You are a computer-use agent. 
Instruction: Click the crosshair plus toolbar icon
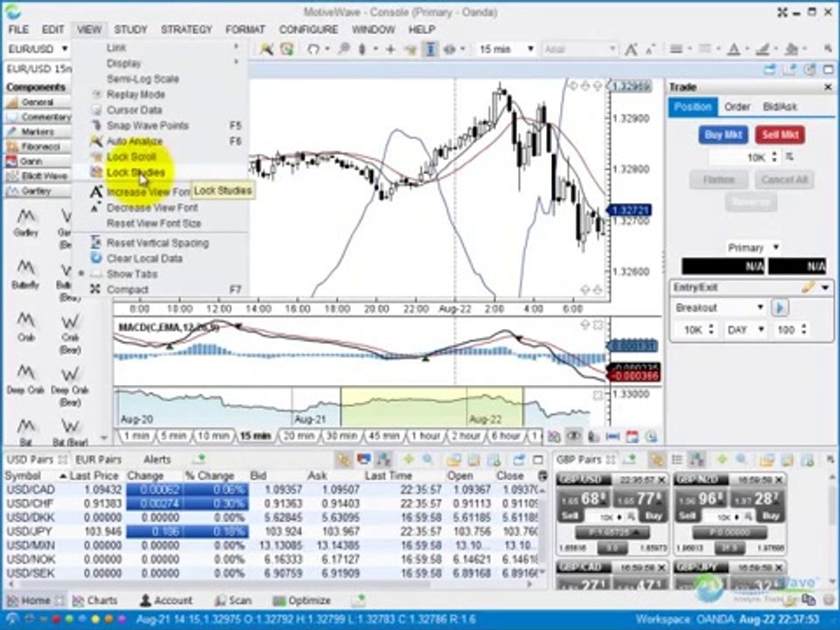[390, 49]
